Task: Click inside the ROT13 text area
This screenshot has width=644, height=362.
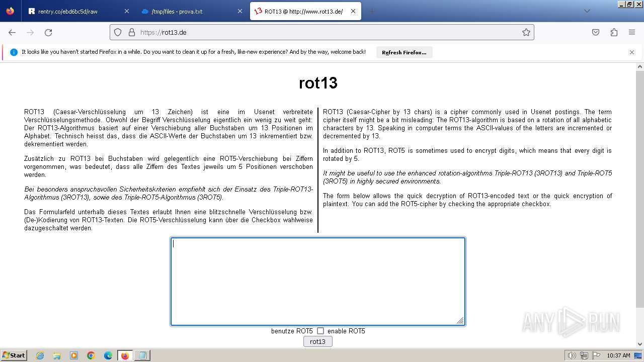Action: coord(318,282)
